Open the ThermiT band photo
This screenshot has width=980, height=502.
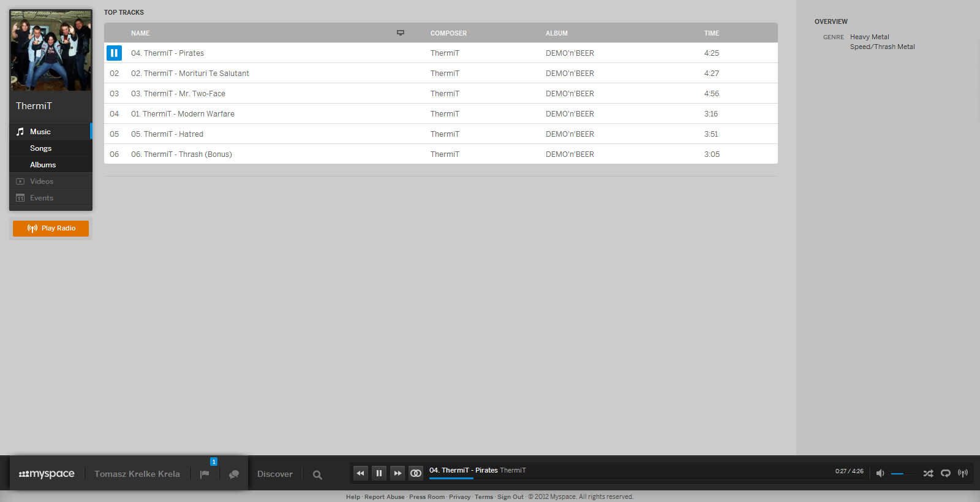point(51,50)
